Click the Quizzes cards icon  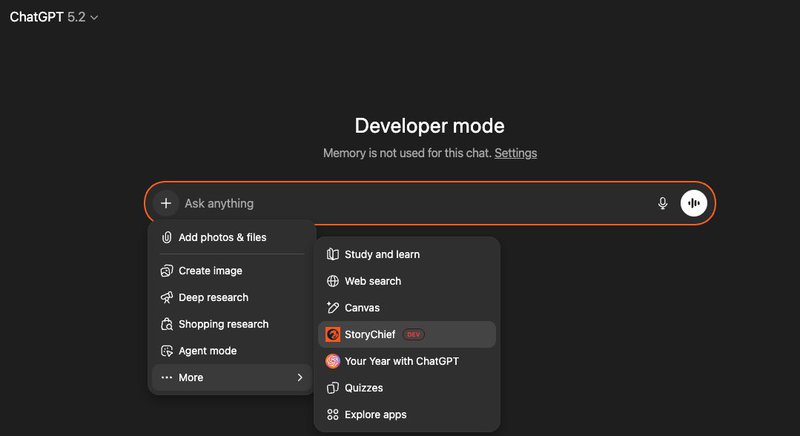point(333,388)
